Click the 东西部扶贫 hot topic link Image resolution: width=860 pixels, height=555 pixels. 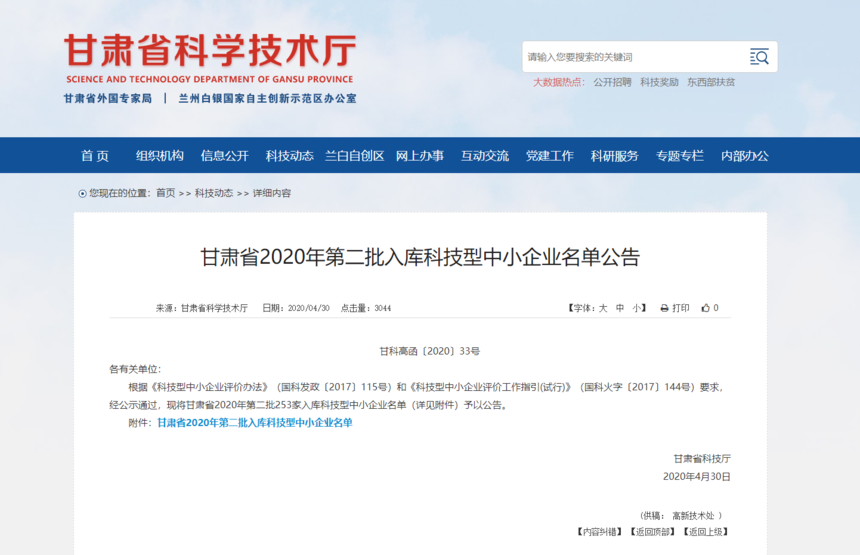711,82
